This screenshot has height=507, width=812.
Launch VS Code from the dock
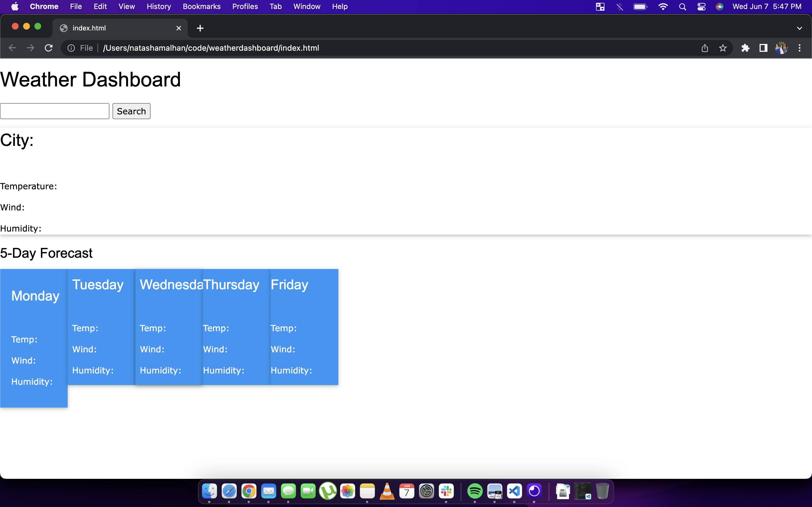[x=514, y=491]
